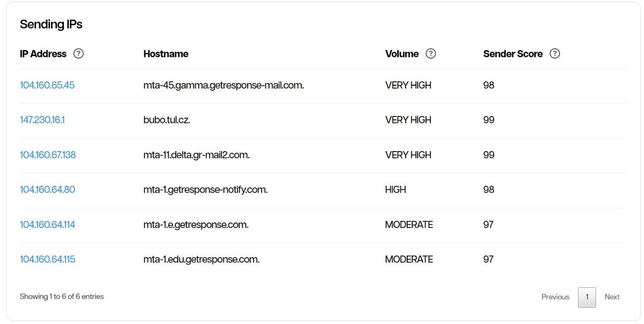Sort the table by Hostname
Screen dimensions: 644x324
point(166,54)
